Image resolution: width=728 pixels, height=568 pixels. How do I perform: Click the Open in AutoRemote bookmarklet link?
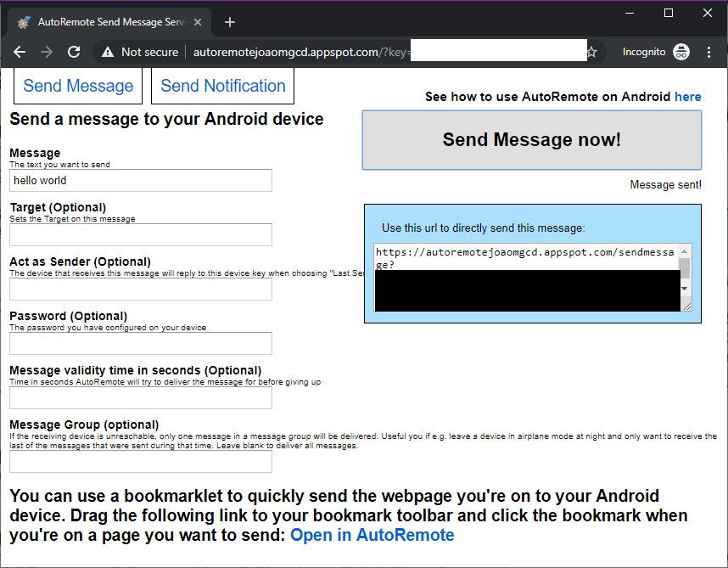372,535
